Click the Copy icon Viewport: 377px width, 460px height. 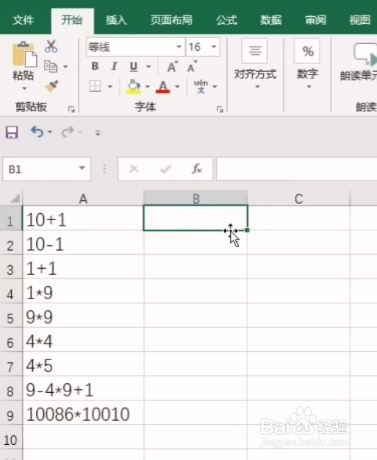tap(51, 67)
